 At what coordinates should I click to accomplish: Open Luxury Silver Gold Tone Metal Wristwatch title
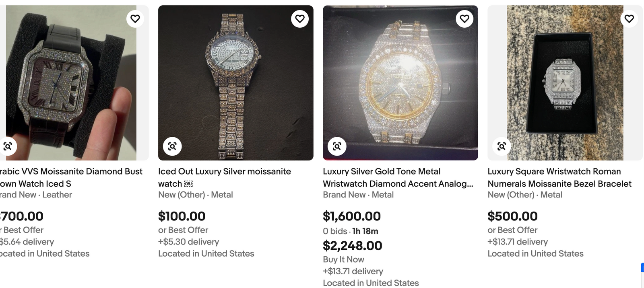(x=398, y=177)
